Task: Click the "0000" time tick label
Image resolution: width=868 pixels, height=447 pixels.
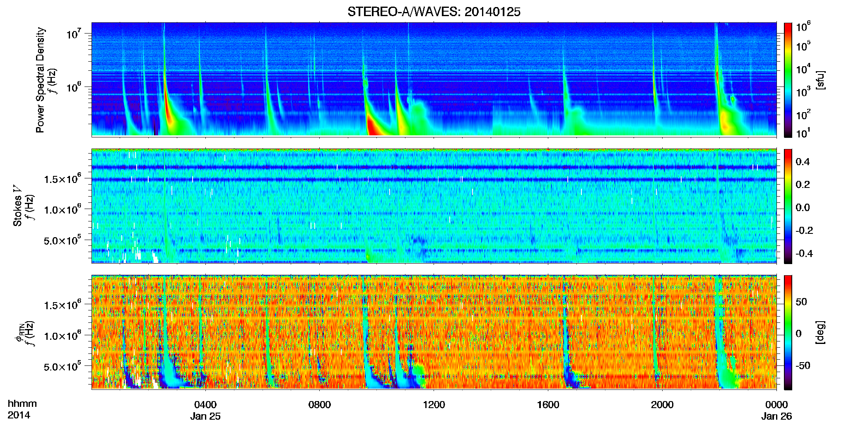Action: [x=776, y=405]
